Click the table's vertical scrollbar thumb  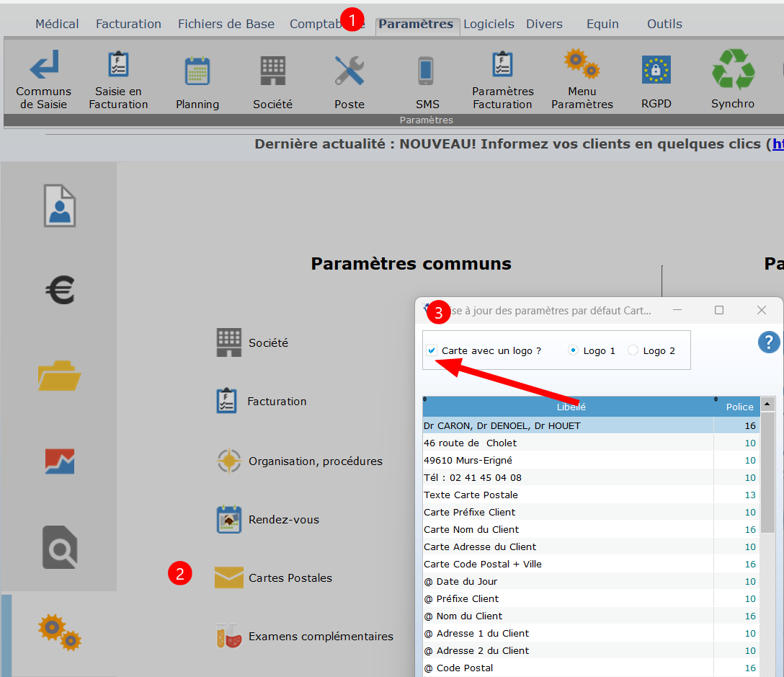[767, 472]
